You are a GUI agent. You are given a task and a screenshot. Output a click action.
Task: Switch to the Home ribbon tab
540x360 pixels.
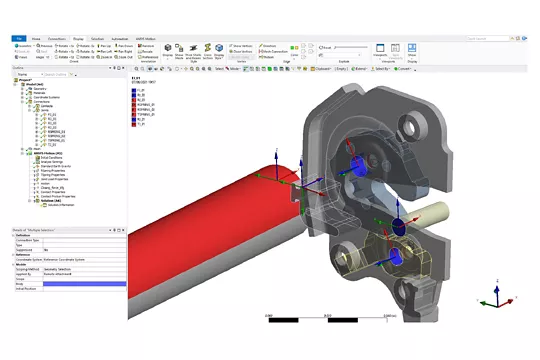pyautogui.click(x=36, y=39)
